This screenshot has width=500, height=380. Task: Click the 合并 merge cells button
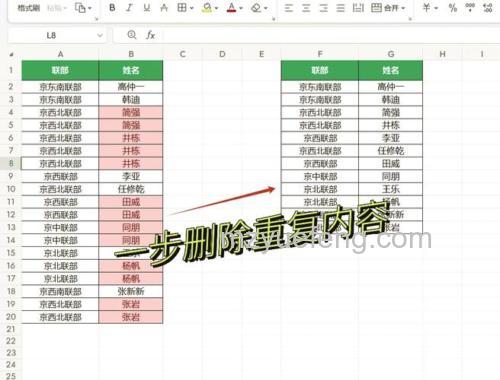click(384, 8)
